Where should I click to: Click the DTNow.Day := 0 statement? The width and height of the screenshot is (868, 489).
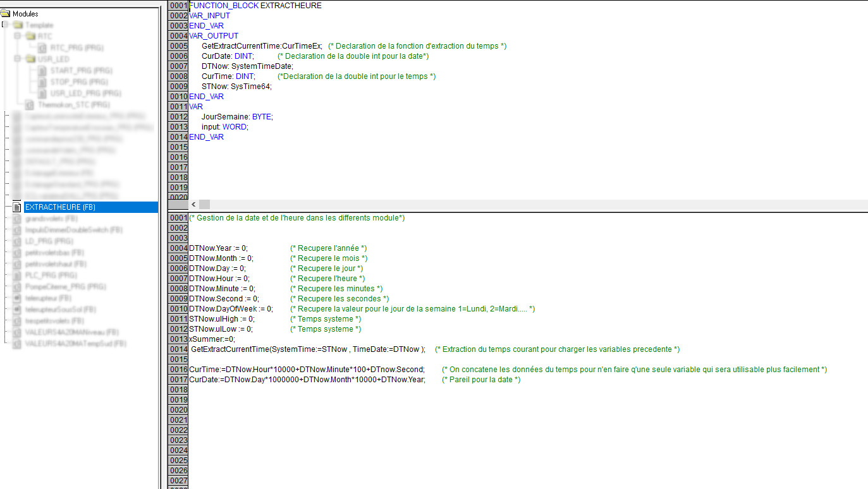point(217,269)
